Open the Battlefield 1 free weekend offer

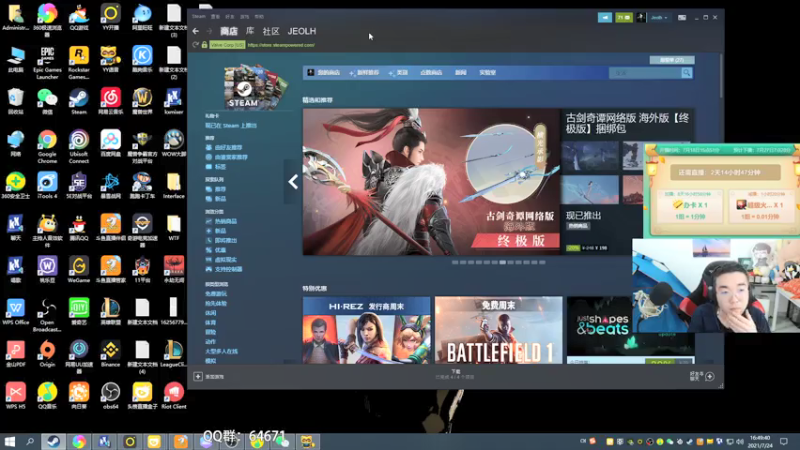point(498,330)
